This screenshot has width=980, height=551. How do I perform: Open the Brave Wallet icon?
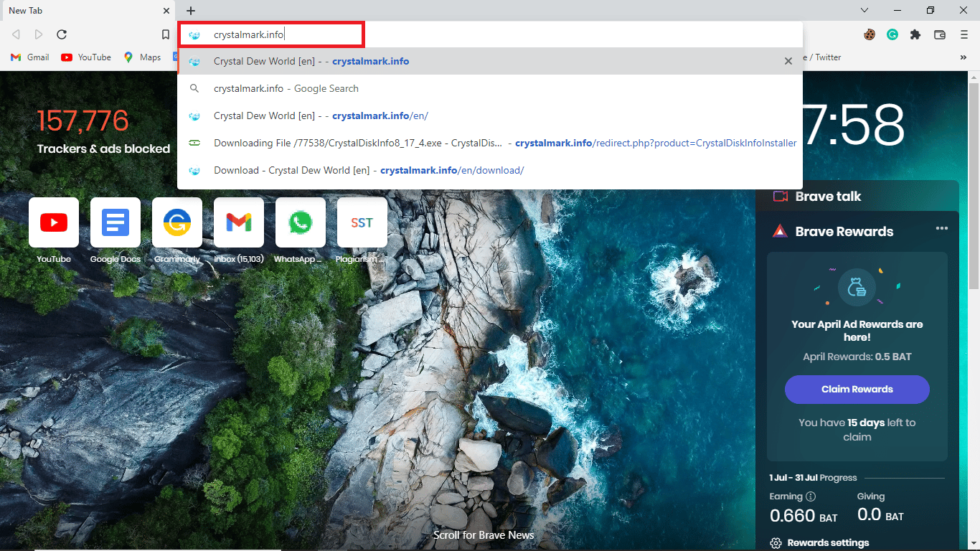pos(939,34)
